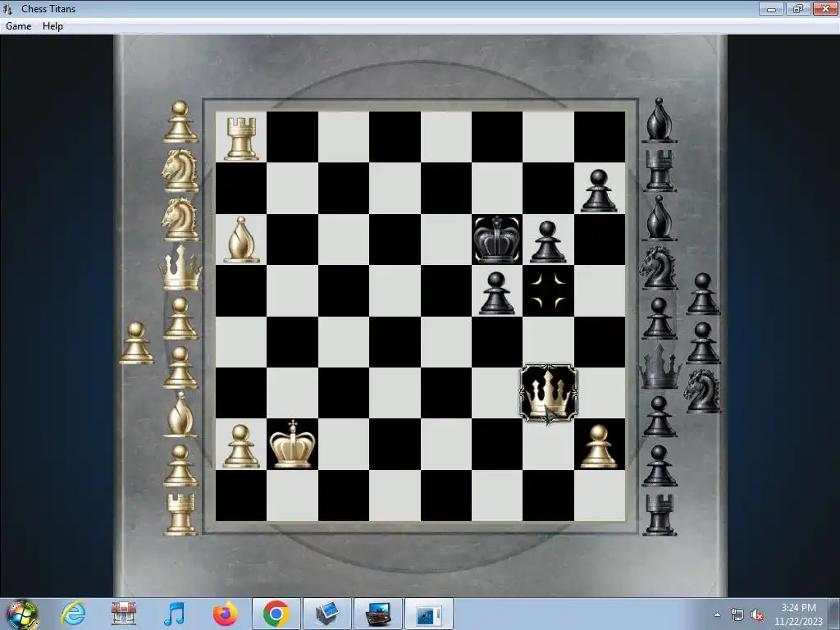840x630 pixels.
Task: Select the white pawn beside the white king
Action: pyautogui.click(x=240, y=445)
